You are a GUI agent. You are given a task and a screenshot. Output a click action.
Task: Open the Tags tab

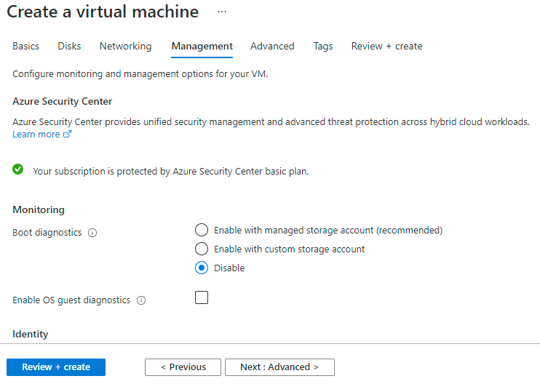(x=323, y=46)
